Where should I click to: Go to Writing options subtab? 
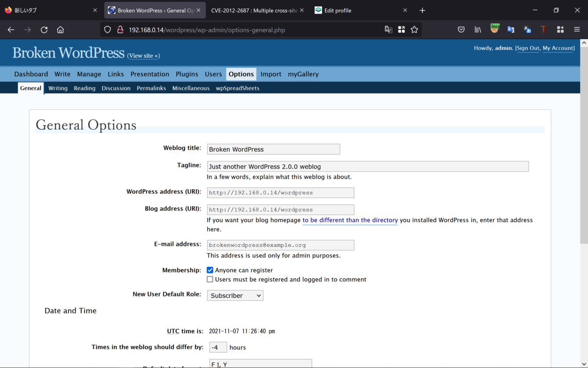(x=58, y=88)
